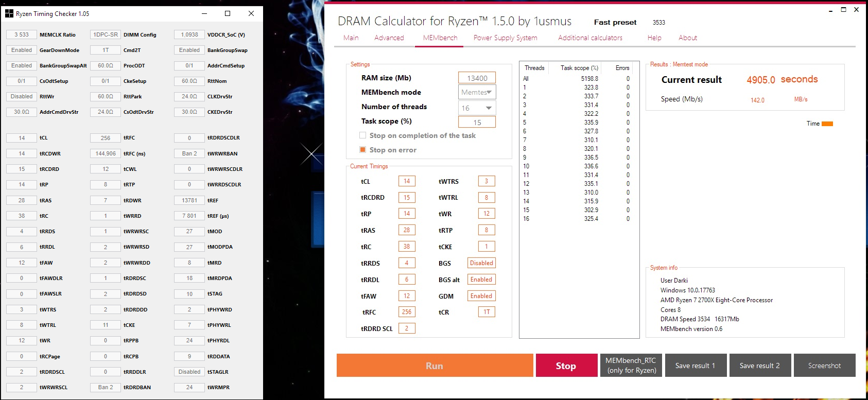Close the DRAM Calculator window
Viewport: 868px width, 400px height.
click(857, 10)
